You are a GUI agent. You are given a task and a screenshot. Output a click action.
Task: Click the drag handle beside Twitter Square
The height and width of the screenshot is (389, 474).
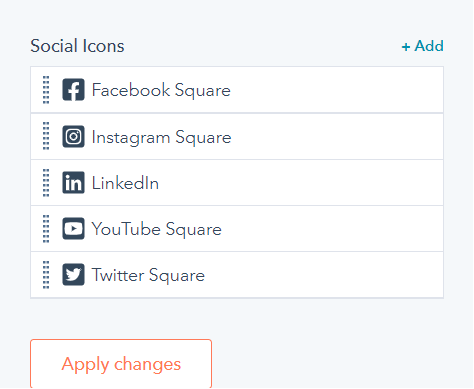tap(46, 275)
